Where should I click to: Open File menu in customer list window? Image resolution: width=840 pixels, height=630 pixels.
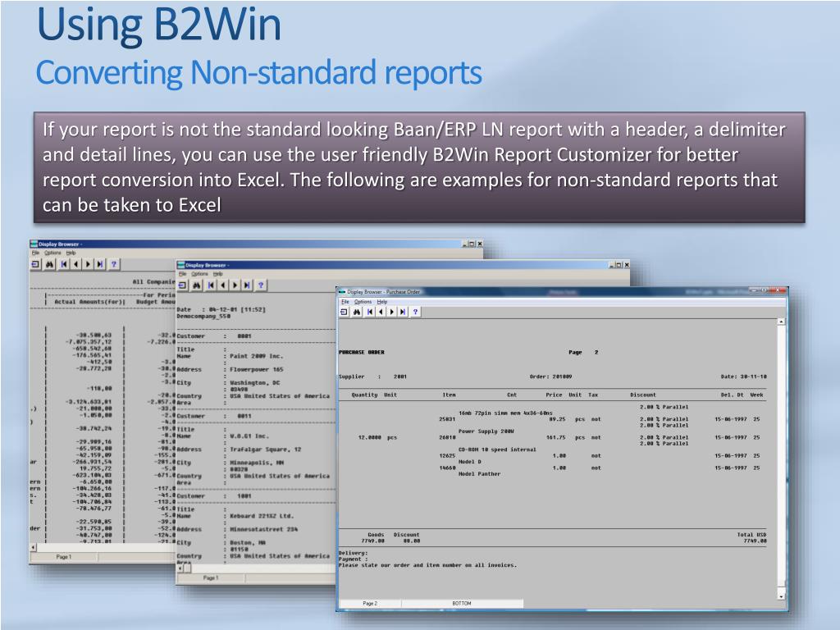point(183,274)
